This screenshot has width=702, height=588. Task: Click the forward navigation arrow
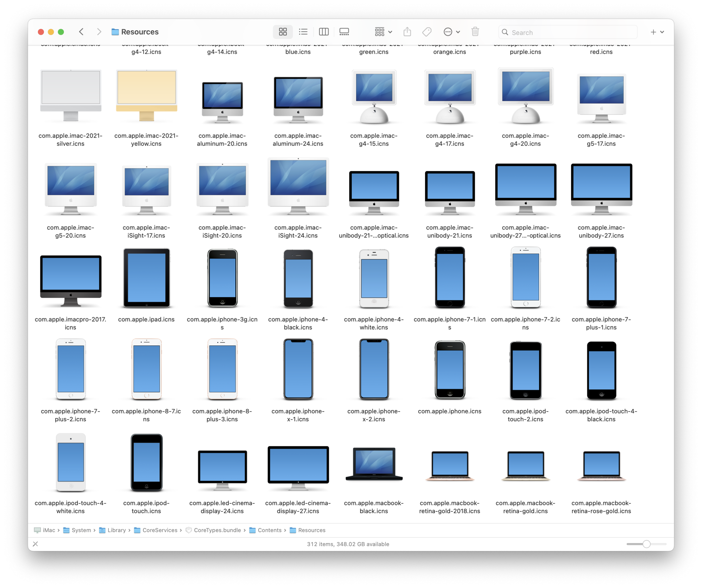[99, 32]
